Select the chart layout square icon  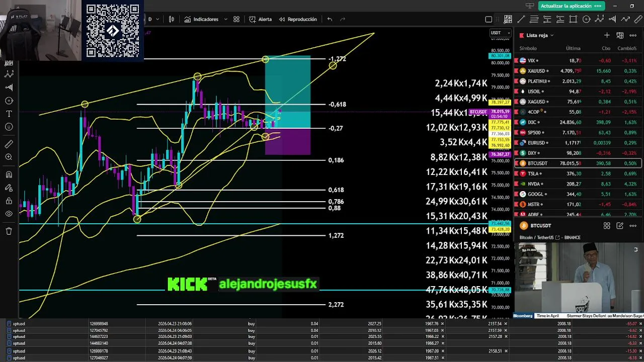(489, 20)
